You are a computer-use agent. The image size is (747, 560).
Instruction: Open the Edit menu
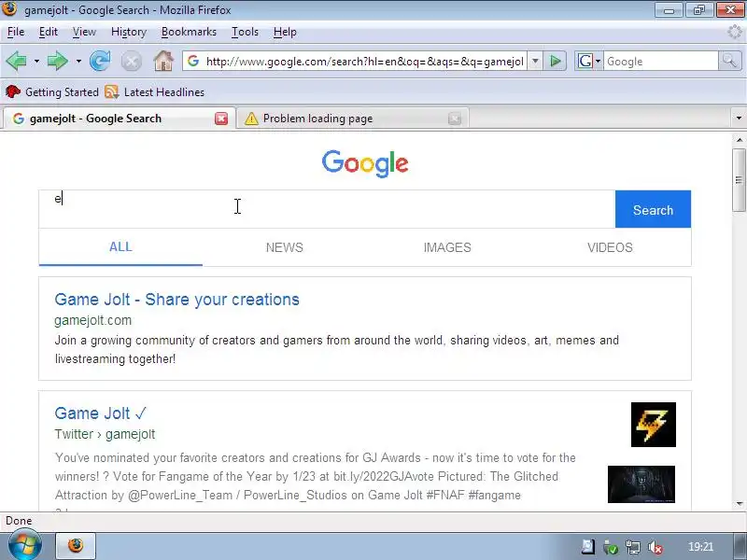[49, 32]
